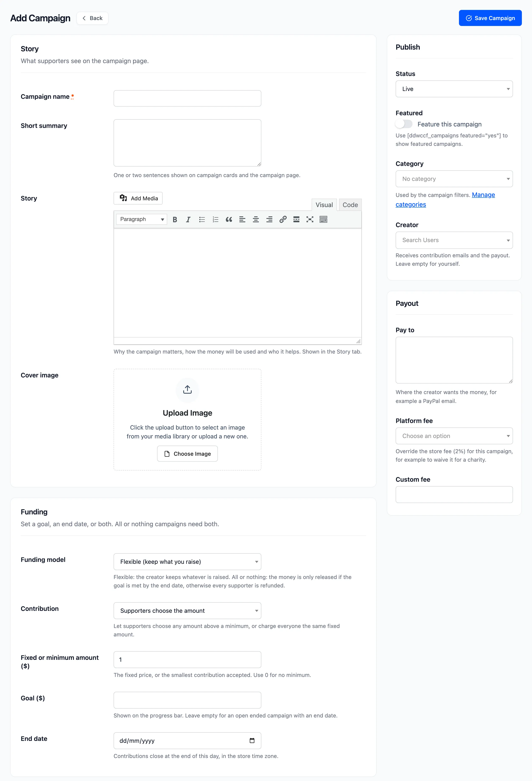Center align story text
532x781 pixels.
256,220
